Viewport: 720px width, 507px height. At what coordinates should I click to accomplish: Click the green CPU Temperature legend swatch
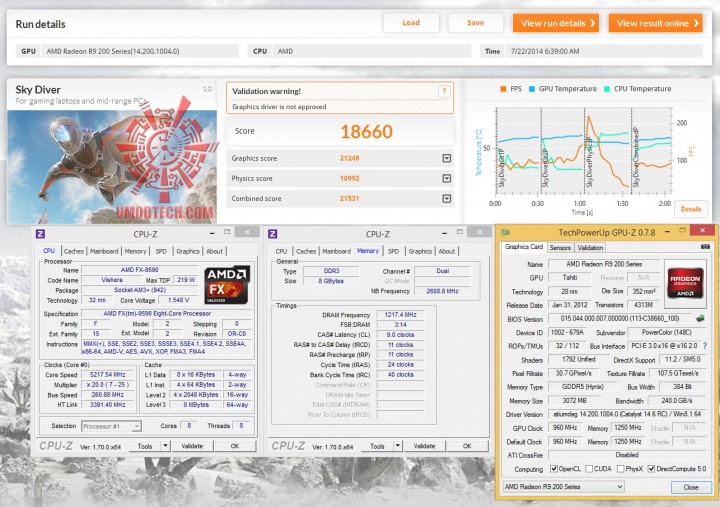coord(607,89)
